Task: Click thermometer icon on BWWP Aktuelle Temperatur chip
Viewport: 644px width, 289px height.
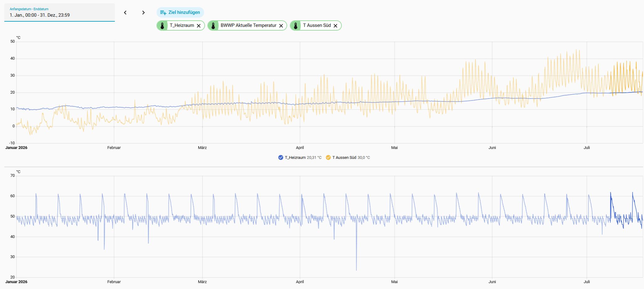Action: [x=213, y=26]
